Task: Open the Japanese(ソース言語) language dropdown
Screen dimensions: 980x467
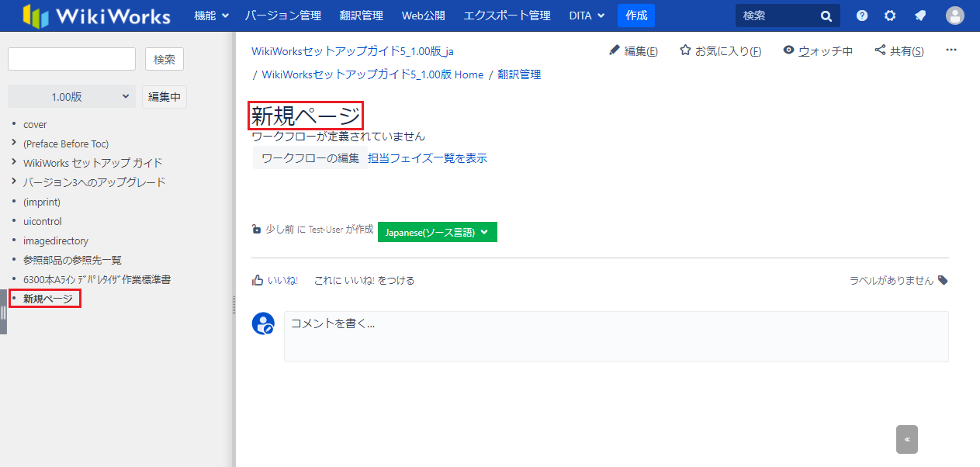Action: [x=438, y=232]
